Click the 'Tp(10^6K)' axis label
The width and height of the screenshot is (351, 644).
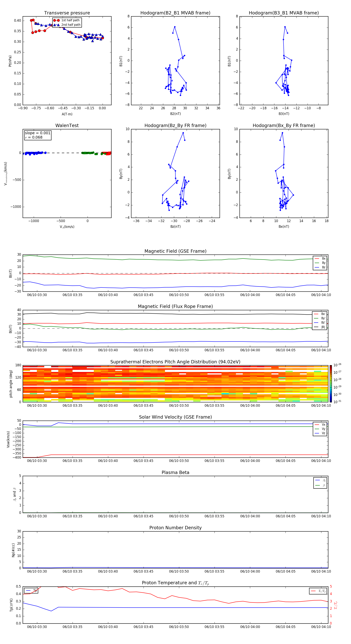(11, 605)
